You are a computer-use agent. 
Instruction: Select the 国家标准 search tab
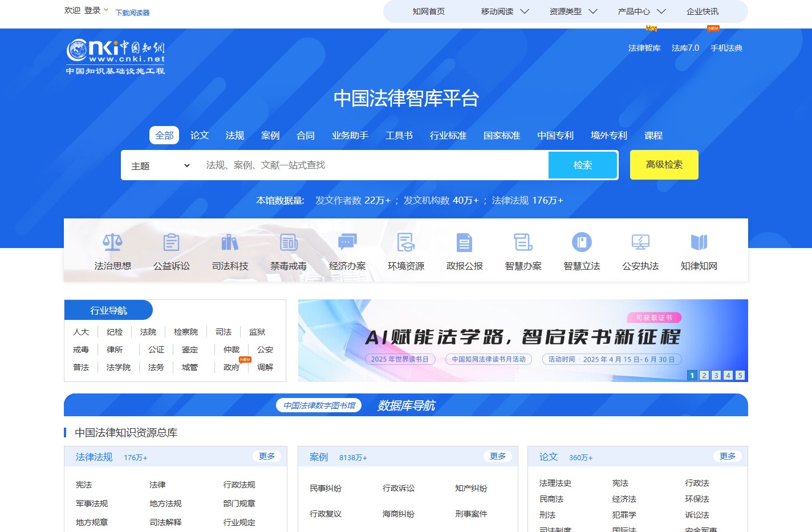point(502,135)
